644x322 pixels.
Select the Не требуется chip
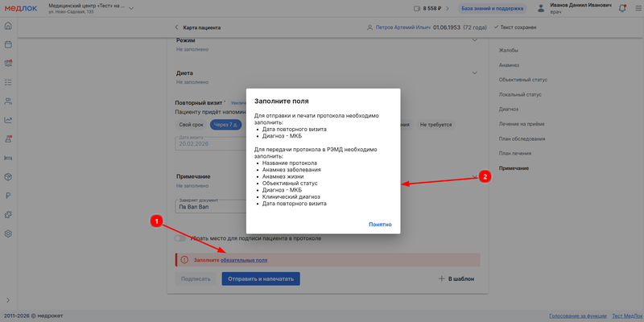tap(436, 125)
